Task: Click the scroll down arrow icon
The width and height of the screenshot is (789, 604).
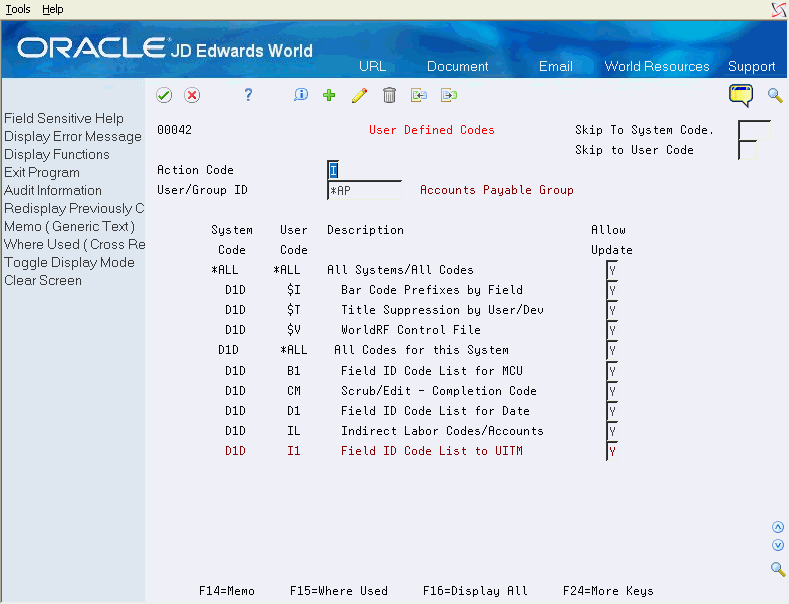Action: [x=778, y=545]
